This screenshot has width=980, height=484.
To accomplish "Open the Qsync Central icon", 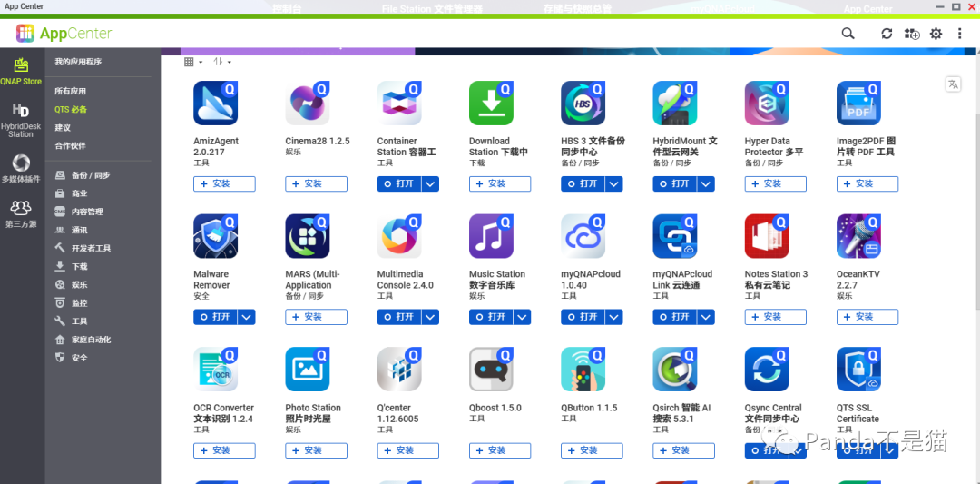I will pyautogui.click(x=767, y=370).
